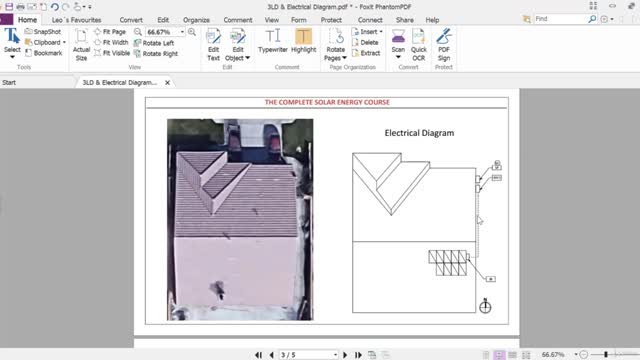This screenshot has width=640, height=360.
Task: Expand the Rotate Pages dropdown
Action: [x=344, y=58]
